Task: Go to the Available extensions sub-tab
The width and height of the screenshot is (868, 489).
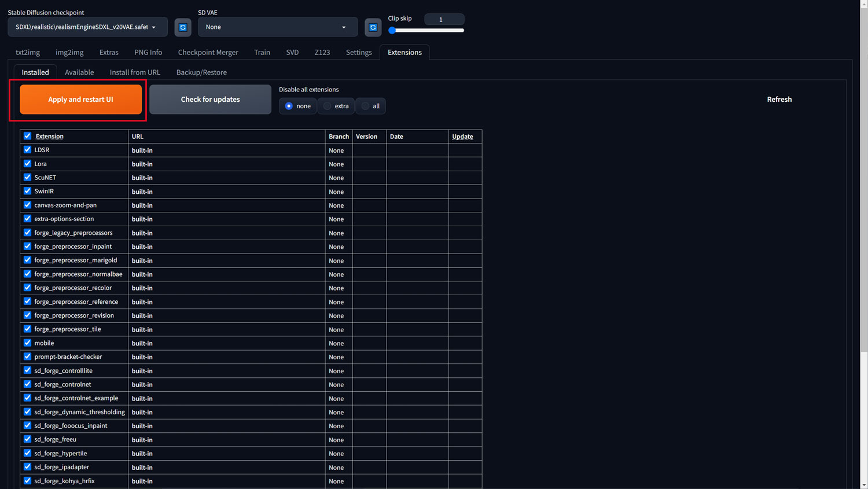Action: click(79, 72)
